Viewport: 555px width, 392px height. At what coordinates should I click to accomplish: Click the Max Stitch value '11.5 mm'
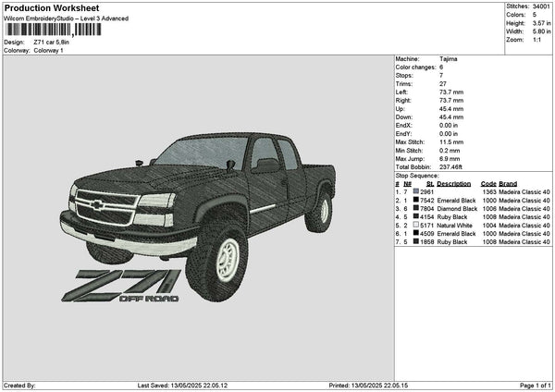pos(451,142)
